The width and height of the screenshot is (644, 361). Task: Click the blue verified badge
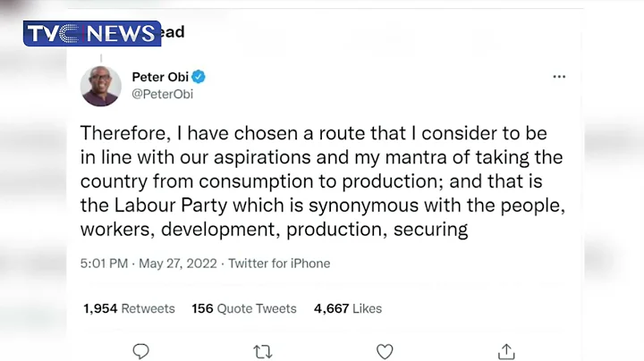pyautogui.click(x=199, y=77)
